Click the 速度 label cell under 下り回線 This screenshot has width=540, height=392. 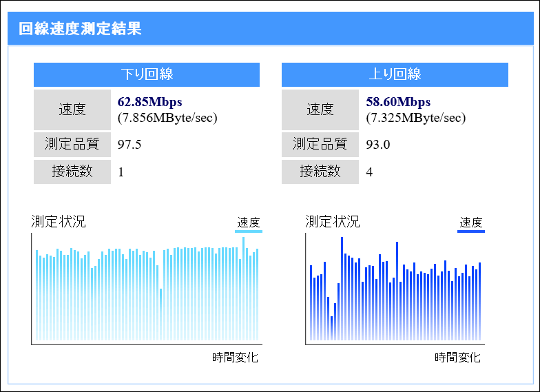[x=72, y=110]
